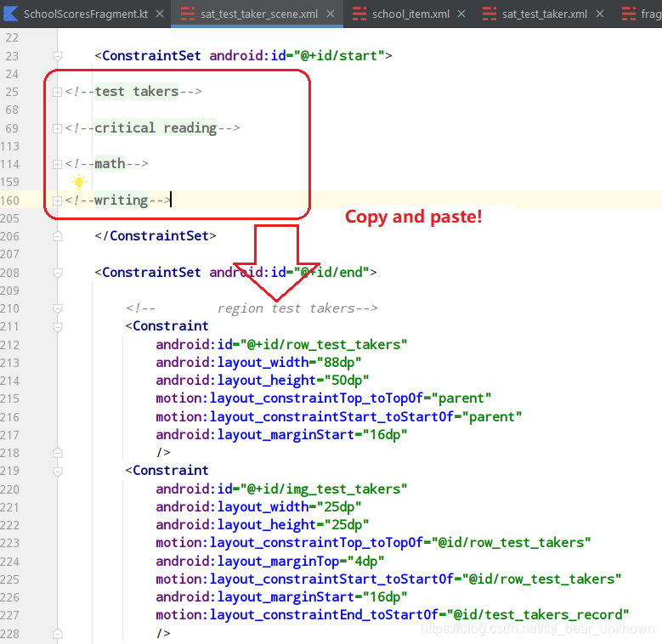Viewport: 662px width, 644px height.
Task: Expand folded critical reading region
Action: (57, 128)
